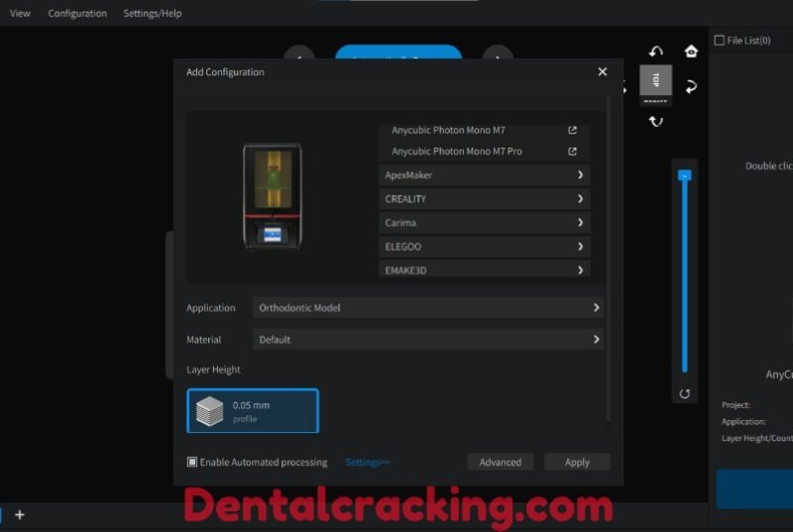793x532 pixels.
Task: Click the layer slider handle at top
Action: tap(684, 175)
